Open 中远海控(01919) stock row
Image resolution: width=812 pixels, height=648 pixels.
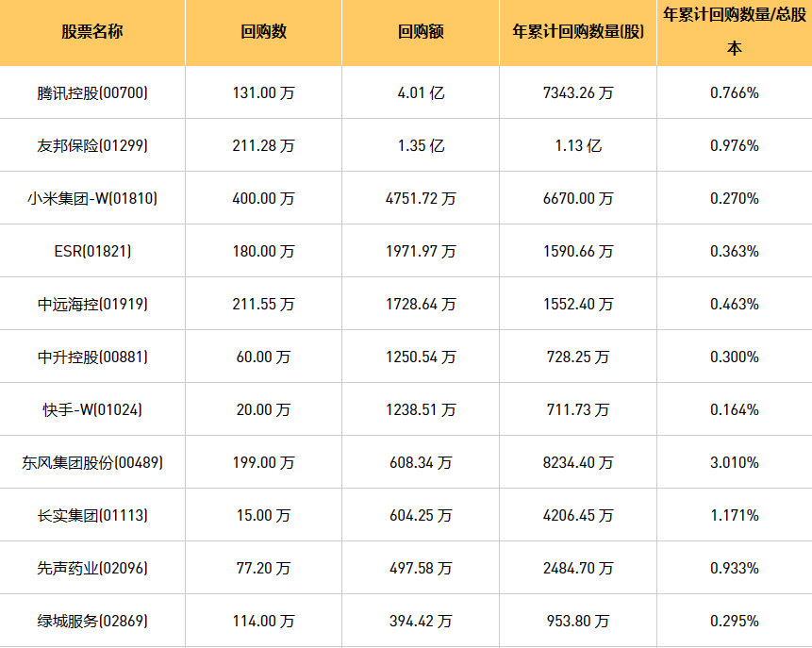(92, 304)
